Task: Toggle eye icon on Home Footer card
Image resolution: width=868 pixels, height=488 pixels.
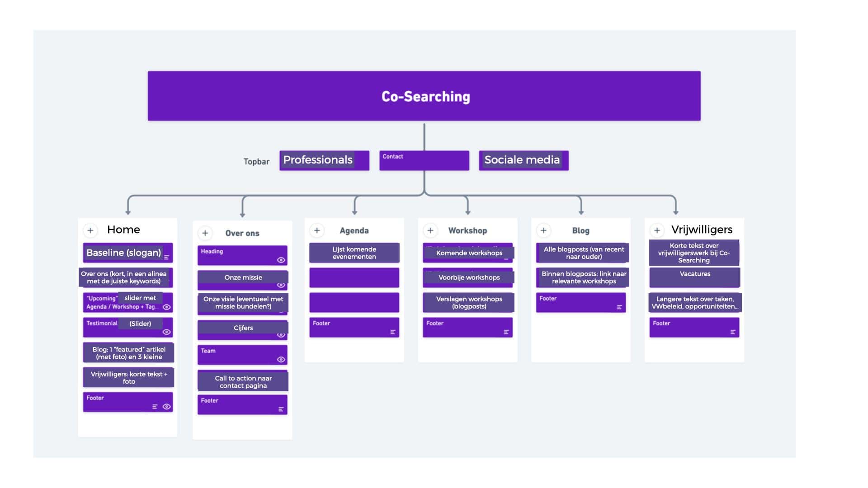Action: tap(166, 407)
